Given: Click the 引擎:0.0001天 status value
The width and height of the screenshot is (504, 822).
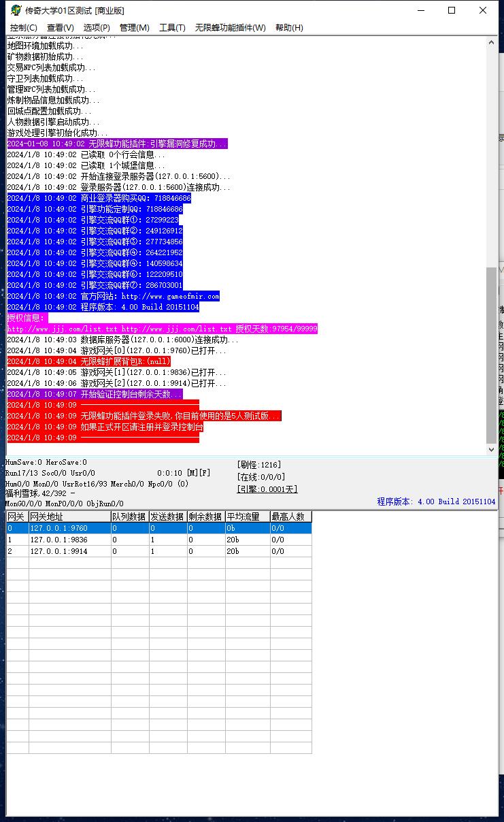Looking at the screenshot, I should [267, 489].
